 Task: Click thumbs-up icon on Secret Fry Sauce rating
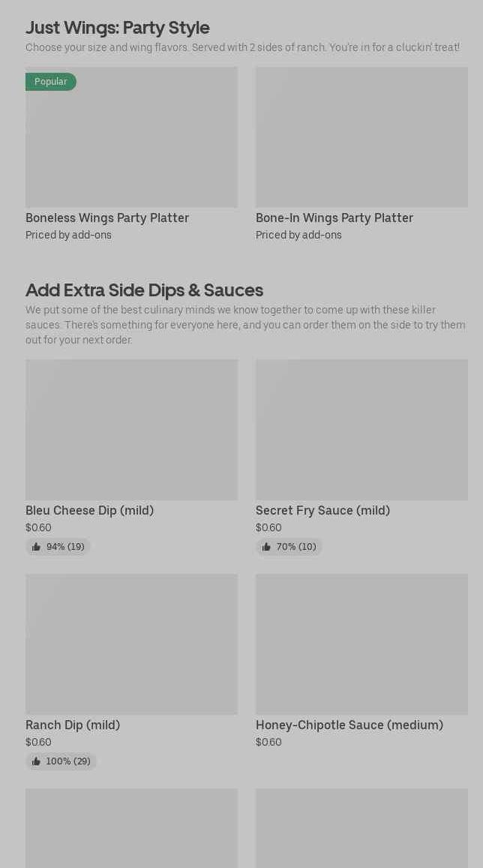(x=267, y=547)
